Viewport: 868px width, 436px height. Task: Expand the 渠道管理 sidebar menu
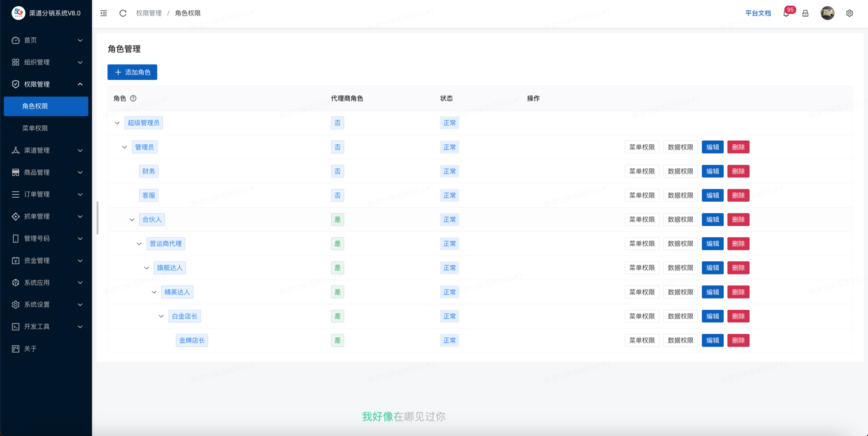46,151
